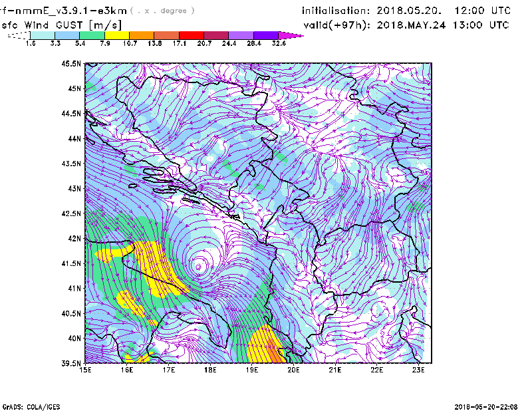Click the 23E longitude label
The image size is (532, 411).
point(418,370)
